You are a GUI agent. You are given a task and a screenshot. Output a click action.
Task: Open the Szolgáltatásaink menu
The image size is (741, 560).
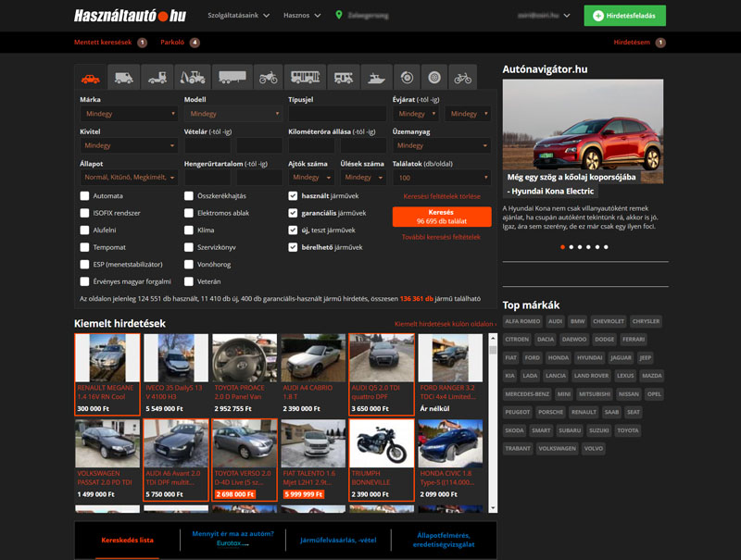point(239,16)
